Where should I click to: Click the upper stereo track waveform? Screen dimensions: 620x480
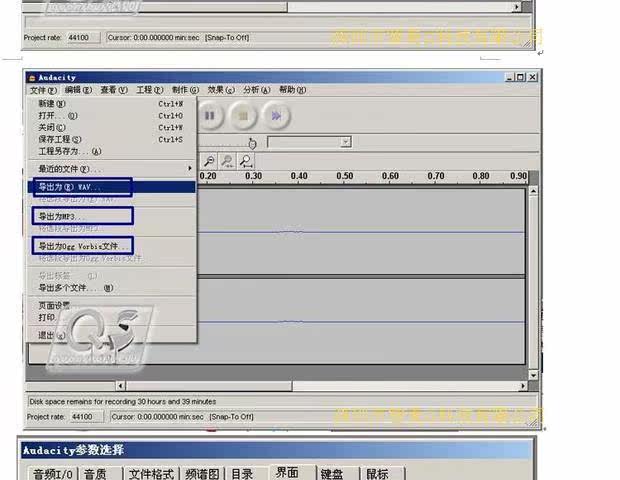[x=361, y=232]
